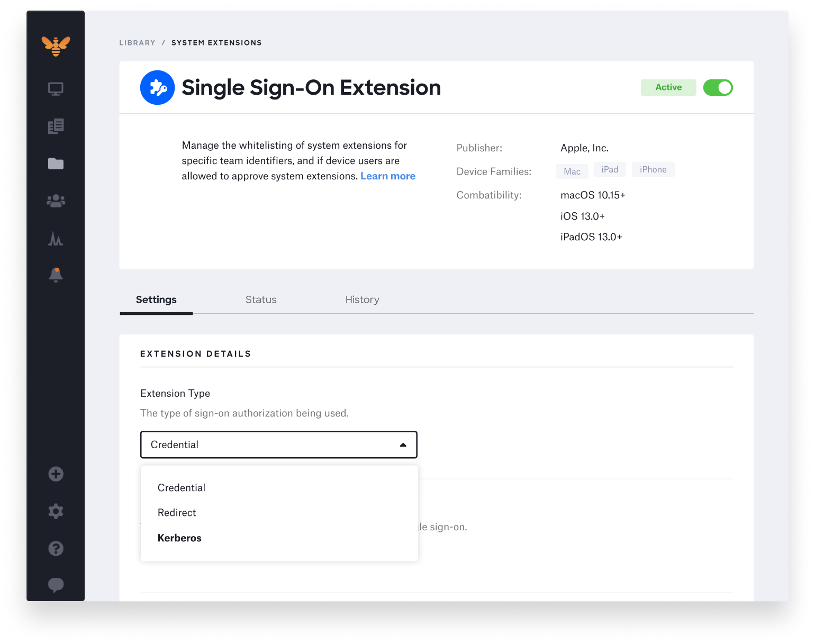
Task: Select the Library icon in the sidebar
Action: point(56,126)
